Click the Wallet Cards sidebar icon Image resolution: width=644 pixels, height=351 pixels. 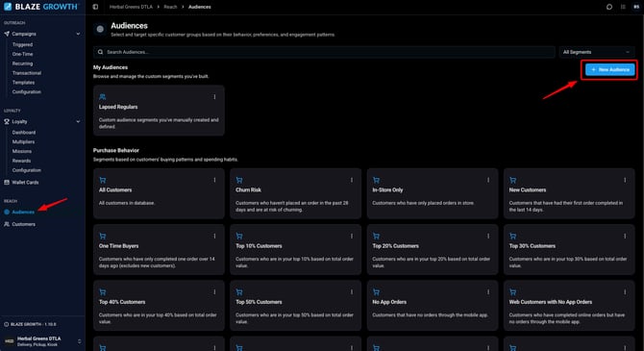pos(7,182)
